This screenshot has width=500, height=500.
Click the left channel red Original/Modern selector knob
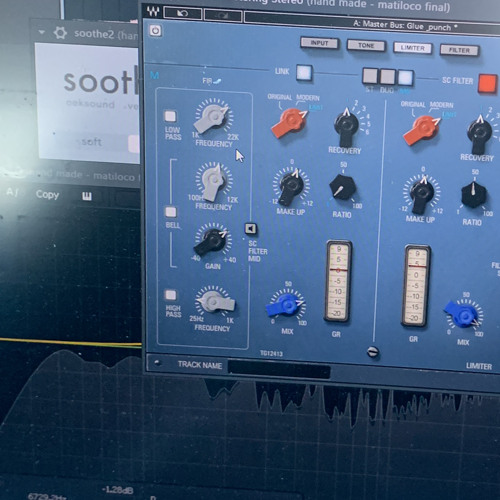click(290, 121)
